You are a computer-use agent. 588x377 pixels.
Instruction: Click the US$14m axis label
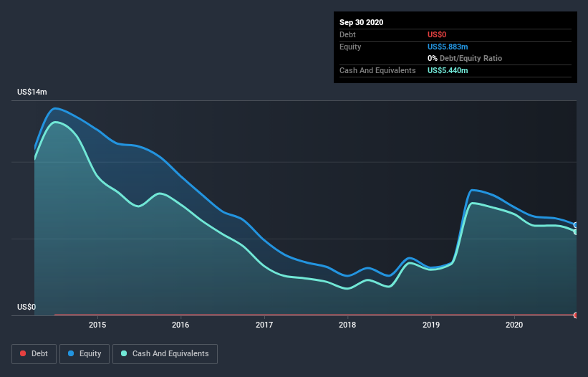point(32,92)
